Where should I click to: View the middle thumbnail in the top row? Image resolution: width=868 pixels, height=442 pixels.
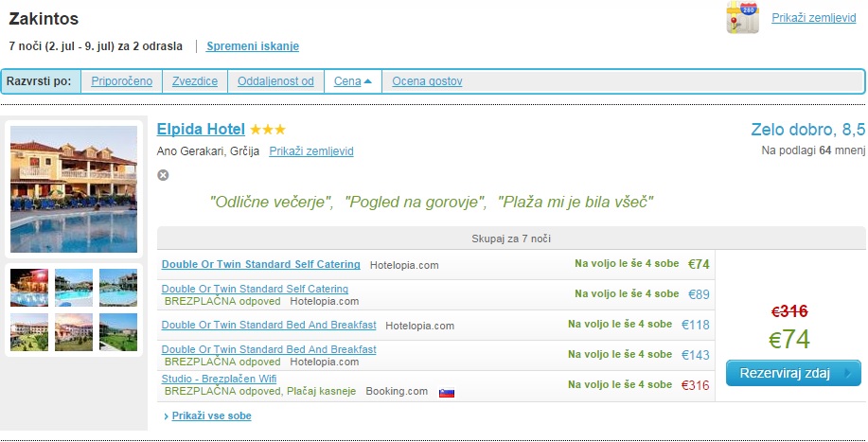[x=74, y=288]
